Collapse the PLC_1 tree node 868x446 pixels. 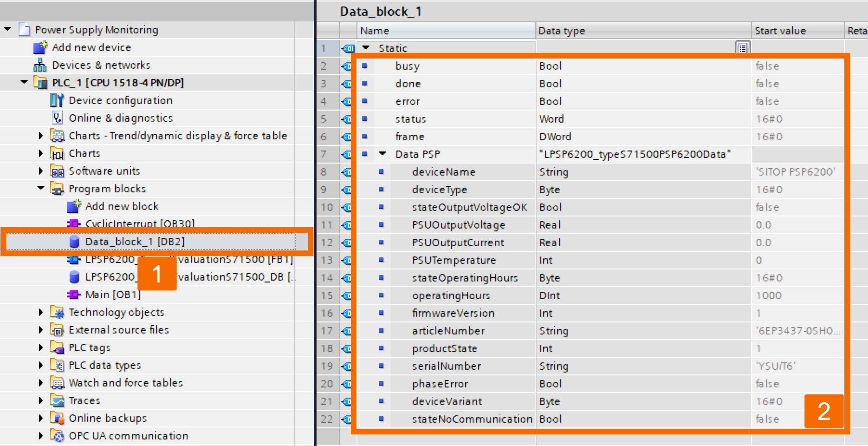pos(24,82)
